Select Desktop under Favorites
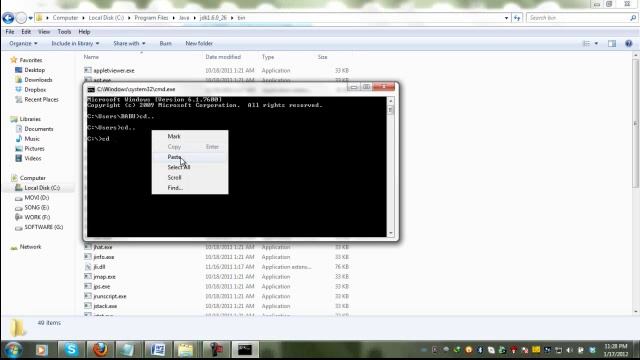The image size is (640, 360). [x=34, y=70]
